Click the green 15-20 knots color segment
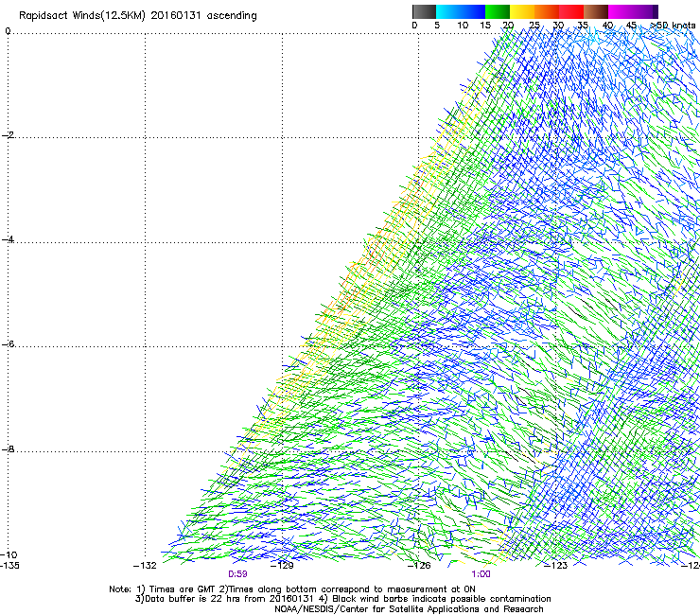Image resolution: width=700 pixels, height=615 pixels. tap(498, 11)
